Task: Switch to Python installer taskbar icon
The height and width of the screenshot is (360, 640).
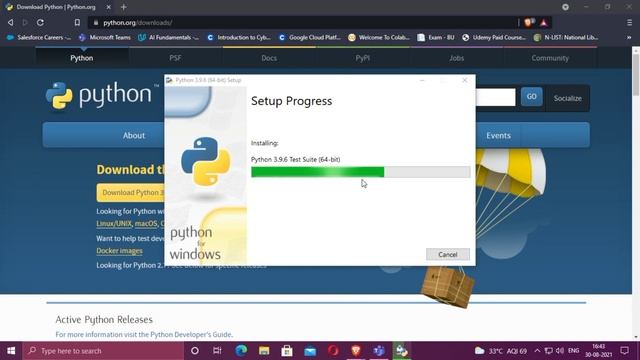Action: (x=402, y=351)
